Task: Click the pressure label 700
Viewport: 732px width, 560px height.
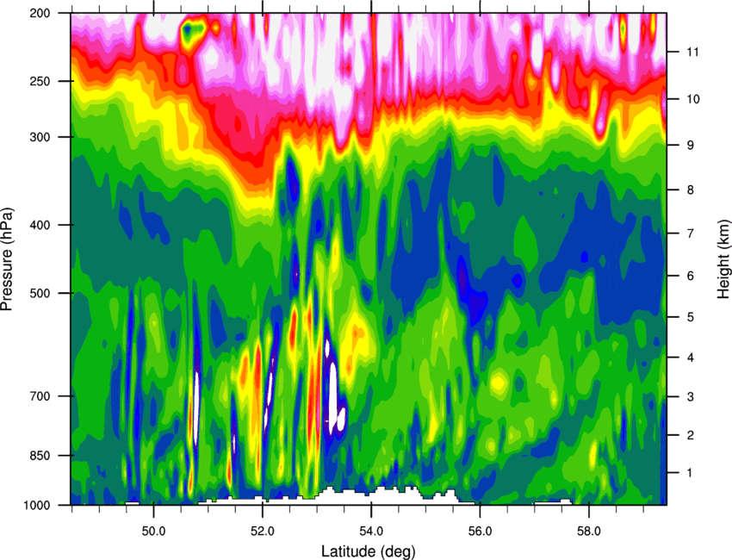Action: 40,396
